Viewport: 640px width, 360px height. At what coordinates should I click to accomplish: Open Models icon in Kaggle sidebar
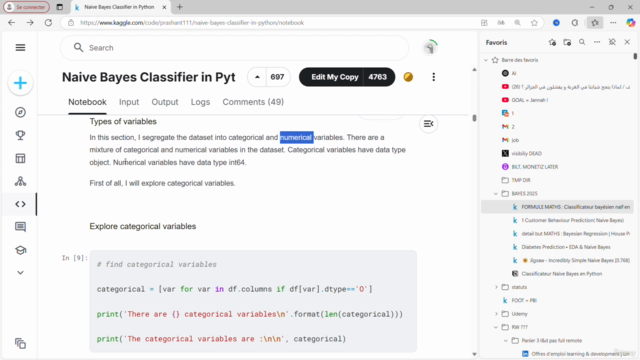point(20,181)
